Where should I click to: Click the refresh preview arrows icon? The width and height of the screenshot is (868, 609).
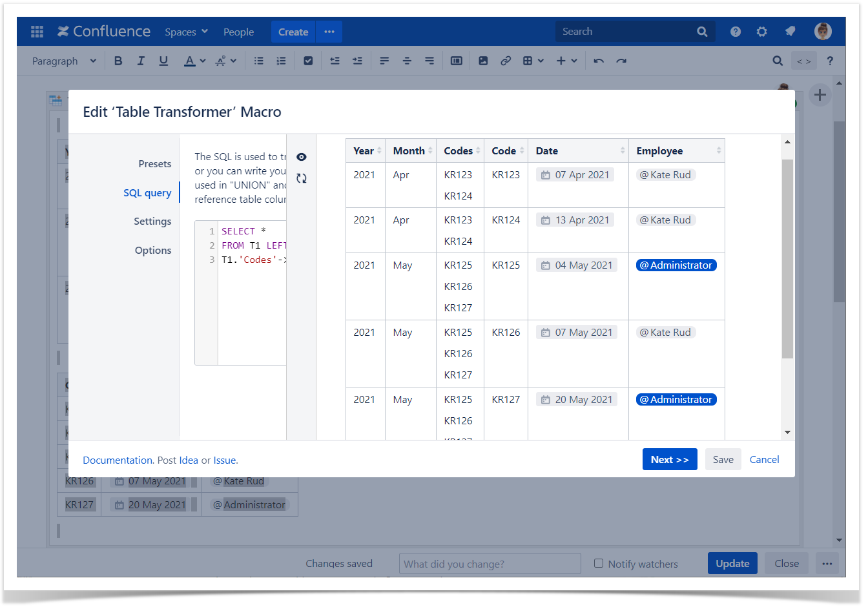click(301, 178)
